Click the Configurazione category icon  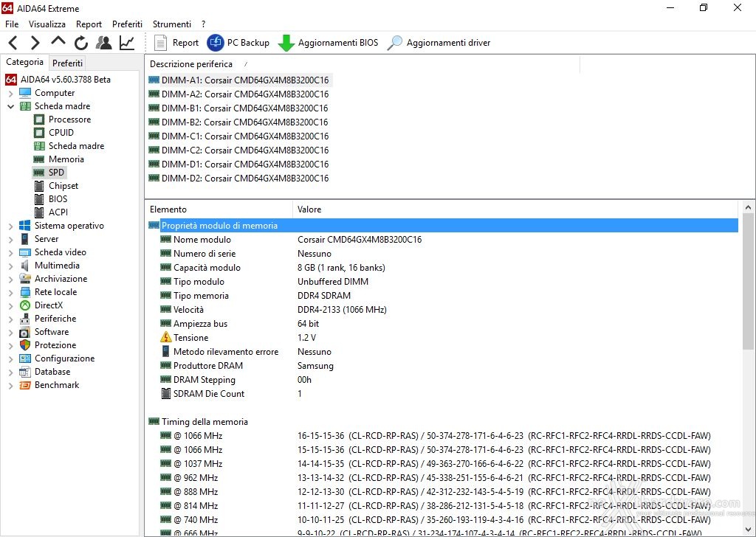tap(25, 358)
